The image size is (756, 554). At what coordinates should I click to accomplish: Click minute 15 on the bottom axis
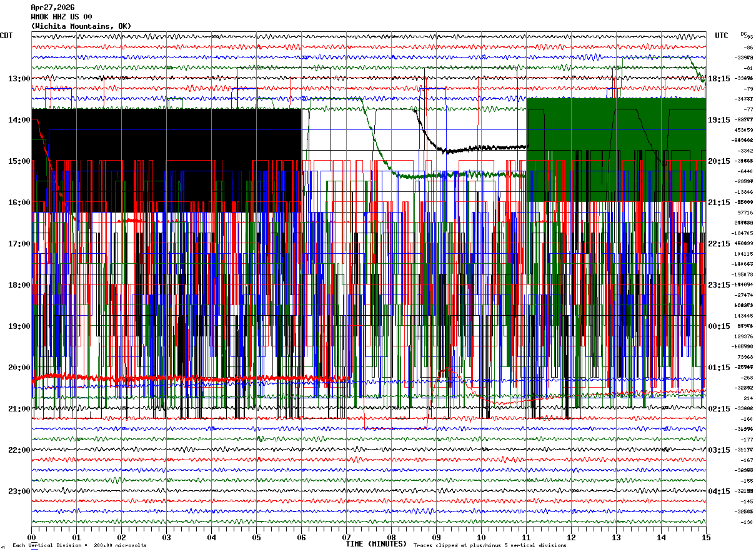click(x=706, y=537)
